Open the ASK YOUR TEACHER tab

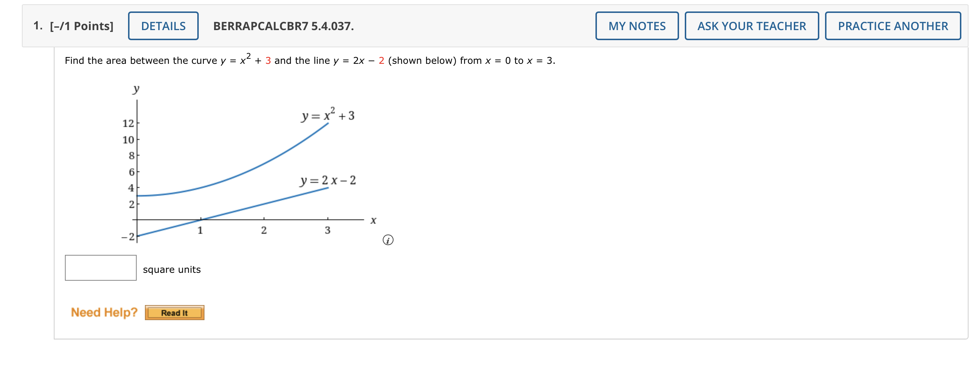point(752,26)
